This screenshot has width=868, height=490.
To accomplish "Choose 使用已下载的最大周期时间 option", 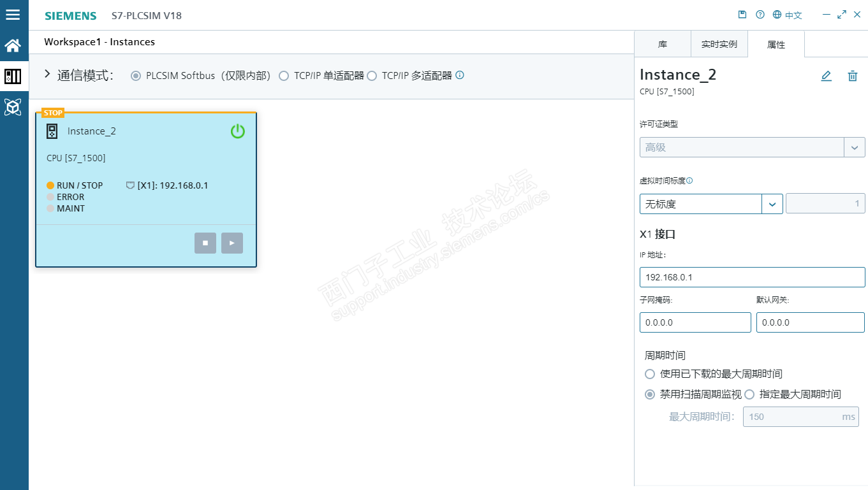I will tap(650, 374).
